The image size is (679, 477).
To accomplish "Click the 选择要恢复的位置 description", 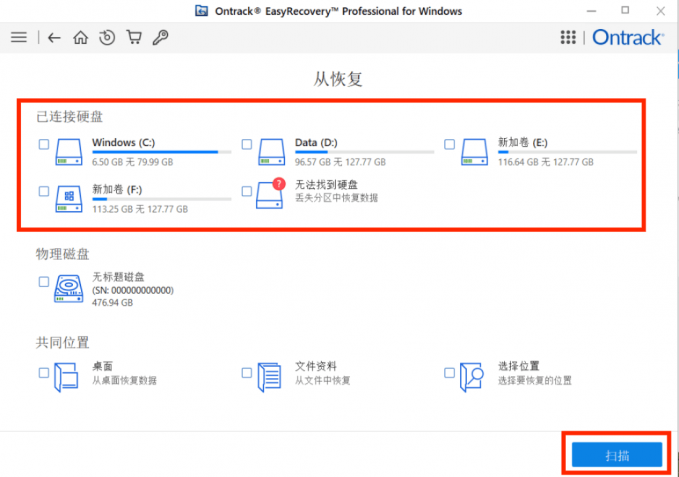I will [534, 381].
